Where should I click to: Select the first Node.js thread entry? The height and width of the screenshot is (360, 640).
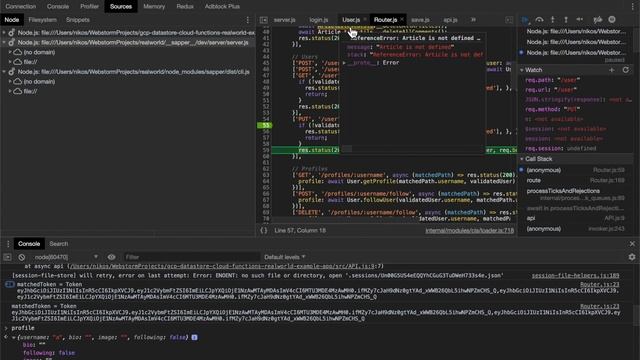576,31
